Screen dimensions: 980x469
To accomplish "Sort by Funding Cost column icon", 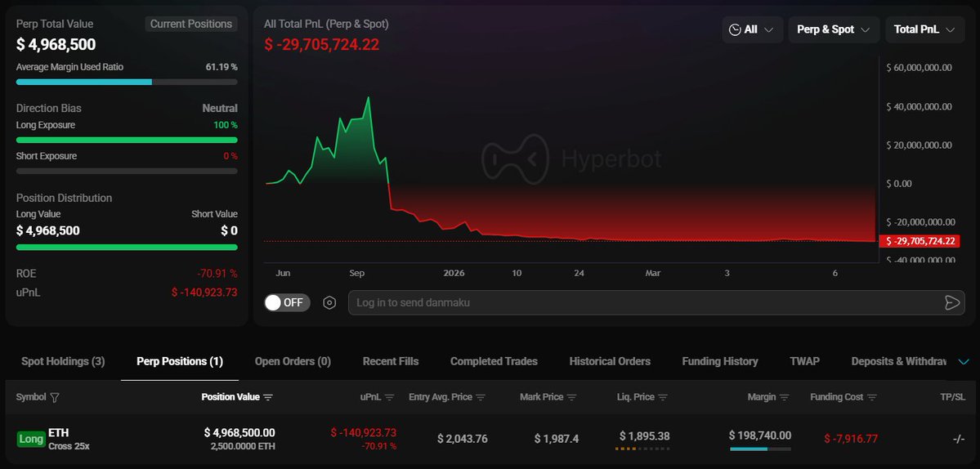I will (872, 397).
